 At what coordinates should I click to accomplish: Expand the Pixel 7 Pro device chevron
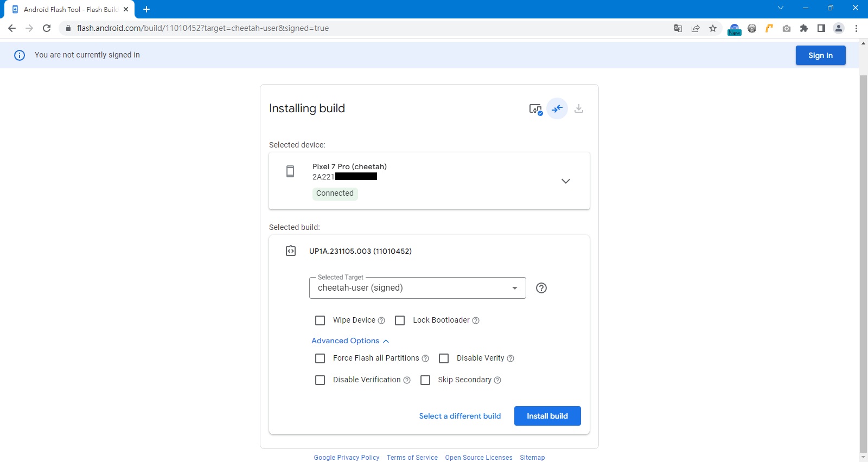click(565, 181)
